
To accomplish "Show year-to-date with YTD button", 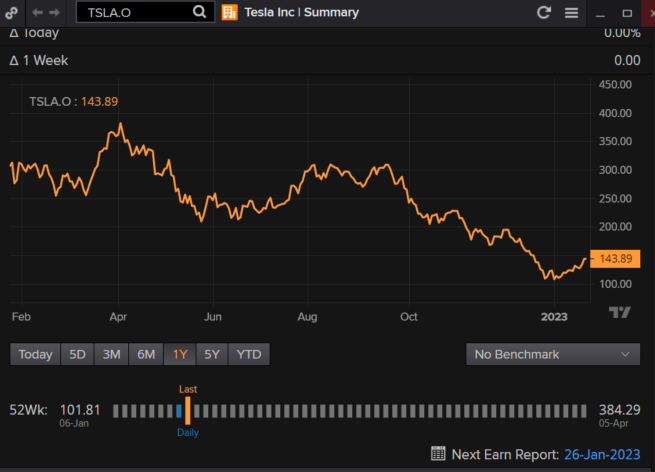I will [x=249, y=354].
